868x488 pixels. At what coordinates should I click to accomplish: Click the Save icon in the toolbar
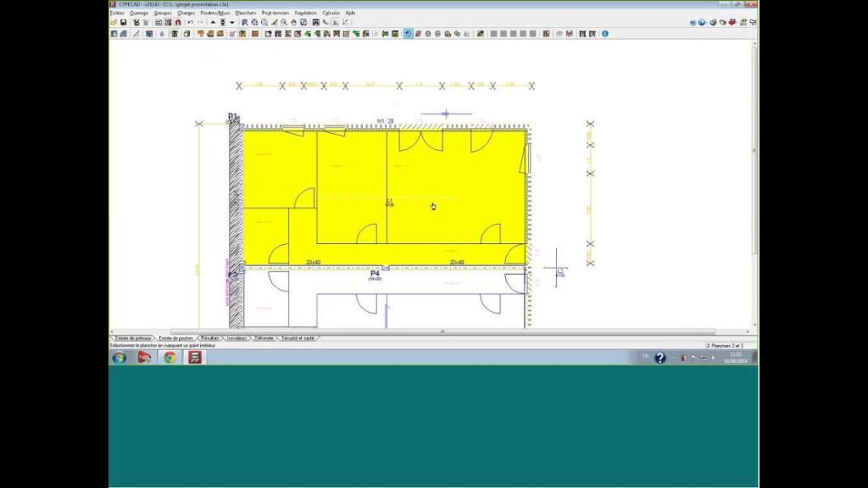(x=124, y=23)
